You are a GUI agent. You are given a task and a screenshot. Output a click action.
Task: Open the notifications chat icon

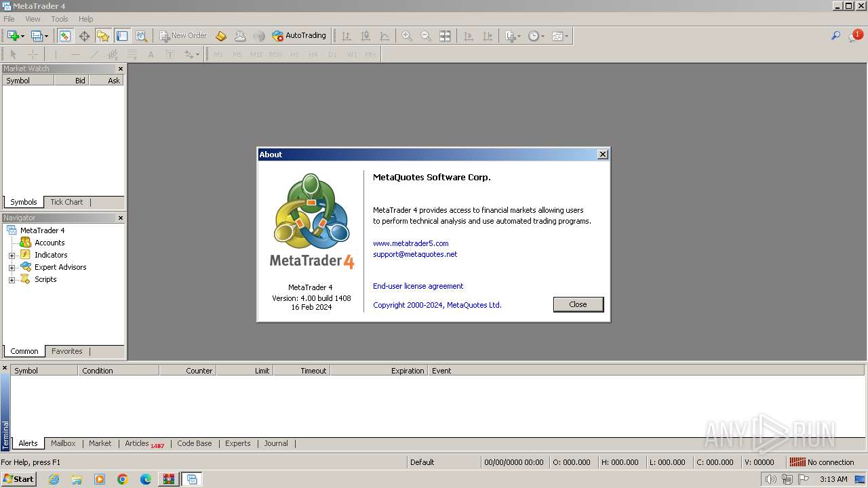tap(855, 35)
